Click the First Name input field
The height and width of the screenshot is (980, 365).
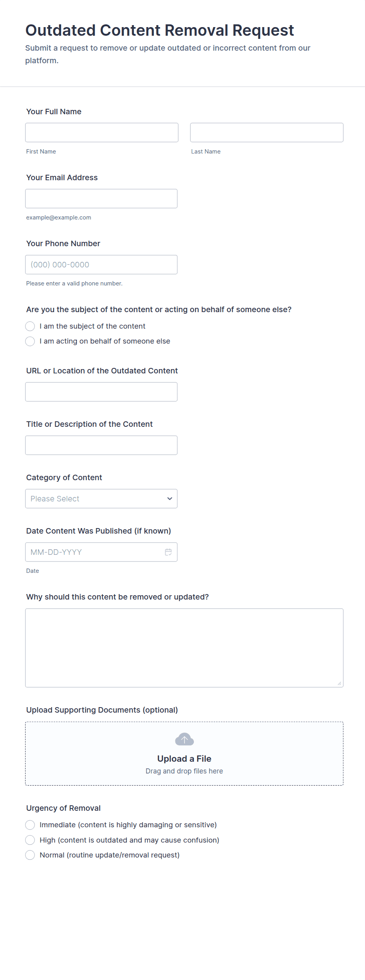pyautogui.click(x=102, y=132)
